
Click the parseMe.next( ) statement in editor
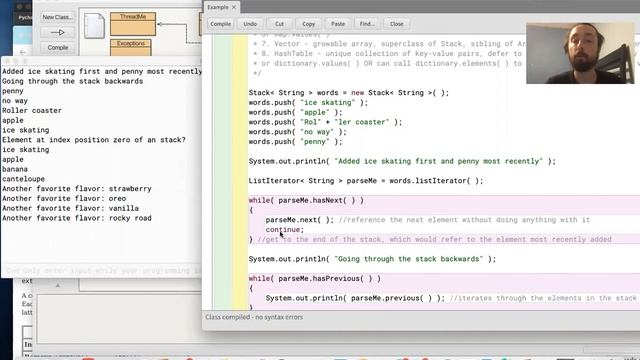pyautogui.click(x=300, y=220)
